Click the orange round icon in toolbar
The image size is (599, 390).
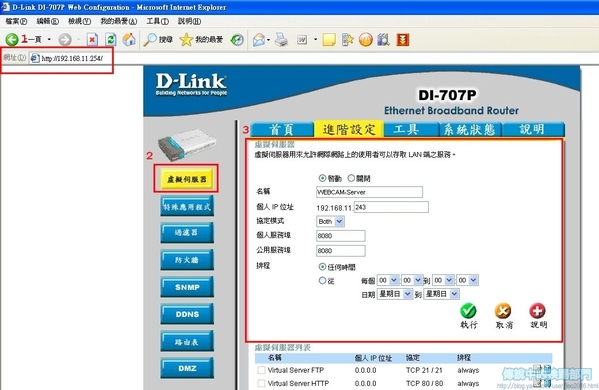point(366,40)
